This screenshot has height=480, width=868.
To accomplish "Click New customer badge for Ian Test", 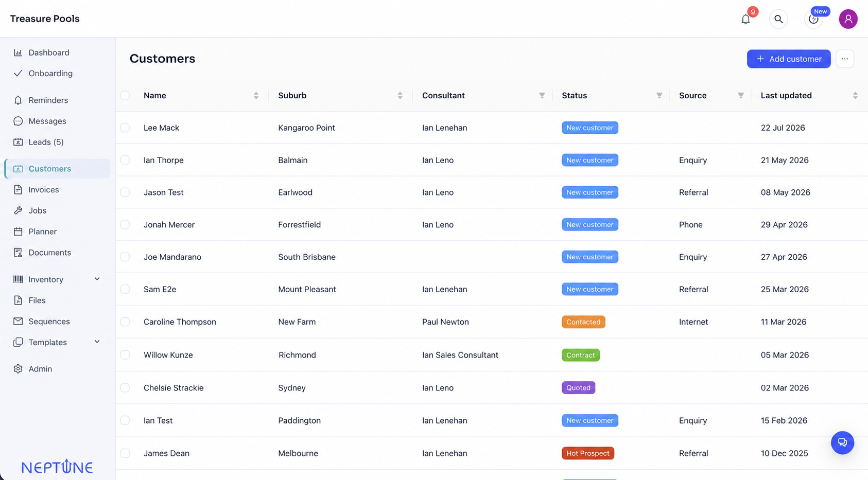I will (590, 420).
